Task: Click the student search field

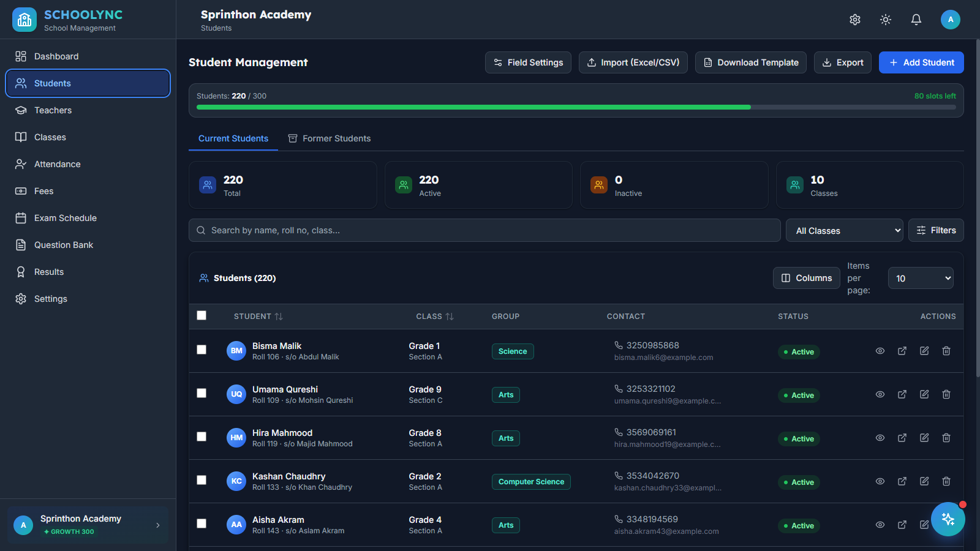Action: point(484,230)
